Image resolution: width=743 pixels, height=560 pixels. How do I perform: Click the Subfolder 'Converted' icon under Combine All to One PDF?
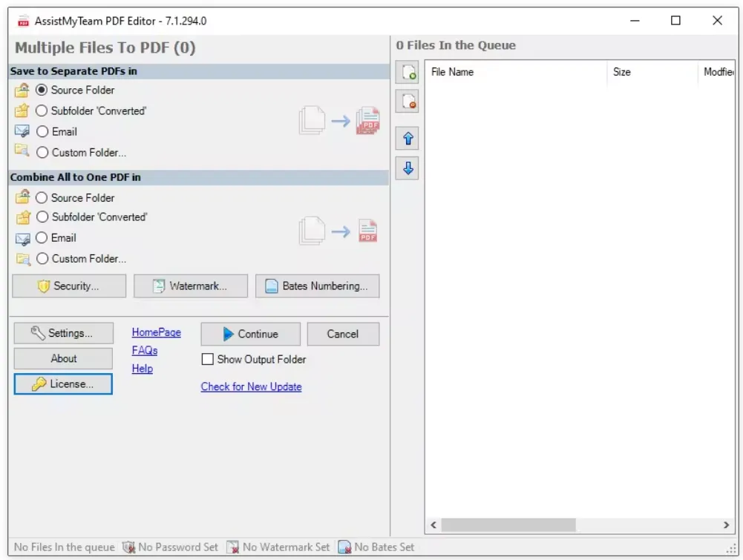[x=23, y=217]
